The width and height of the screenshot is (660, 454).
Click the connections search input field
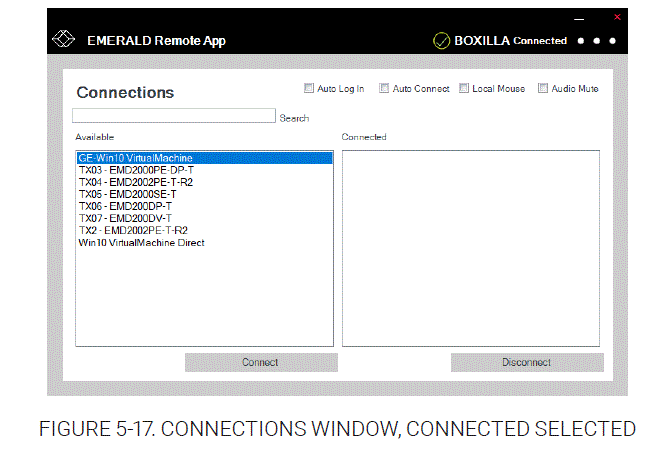click(x=174, y=116)
